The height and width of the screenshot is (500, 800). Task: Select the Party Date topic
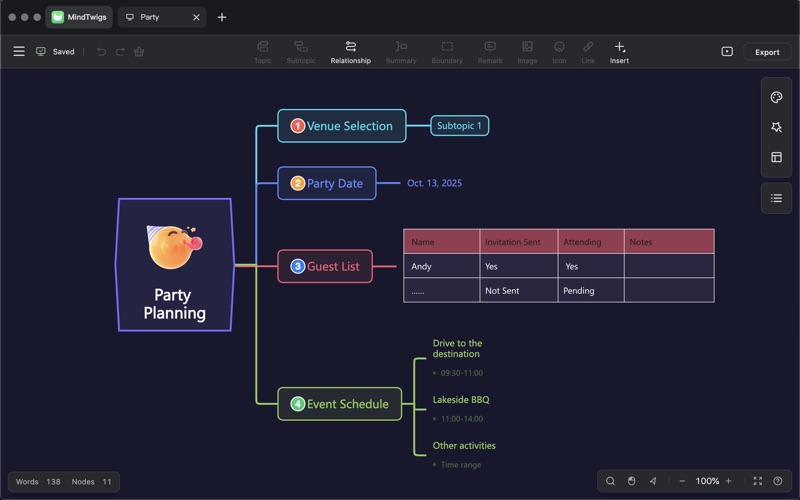(x=327, y=183)
